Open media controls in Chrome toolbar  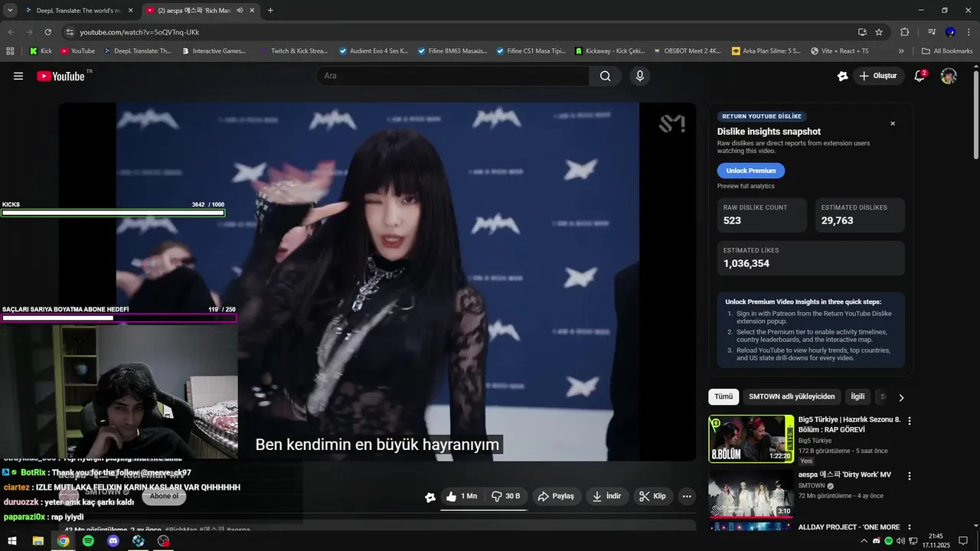click(x=932, y=32)
